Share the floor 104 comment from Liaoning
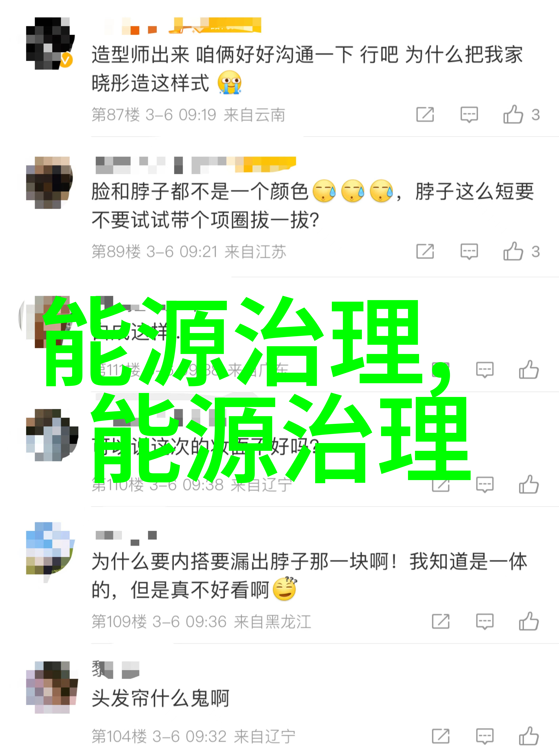The image size is (559, 756). pos(441,736)
